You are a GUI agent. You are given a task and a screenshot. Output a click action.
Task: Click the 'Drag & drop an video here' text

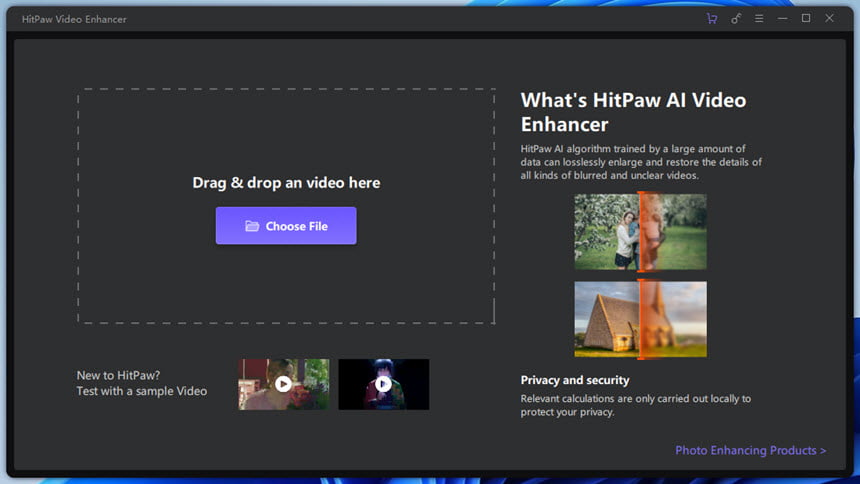286,183
